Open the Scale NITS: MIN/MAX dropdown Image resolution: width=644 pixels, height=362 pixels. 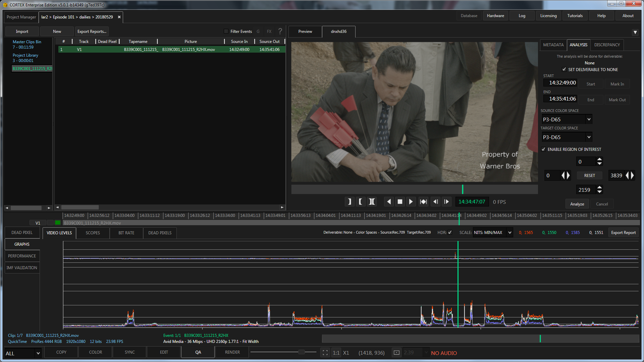pyautogui.click(x=493, y=232)
